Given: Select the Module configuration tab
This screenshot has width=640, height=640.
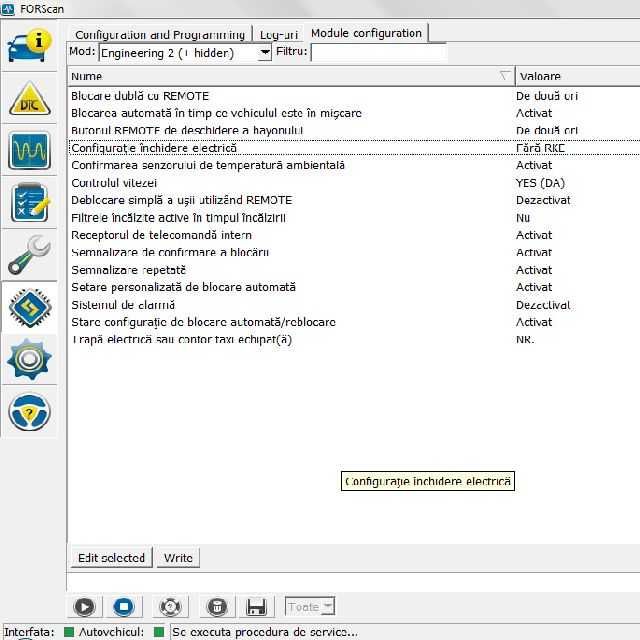Looking at the screenshot, I should pyautogui.click(x=366, y=33).
